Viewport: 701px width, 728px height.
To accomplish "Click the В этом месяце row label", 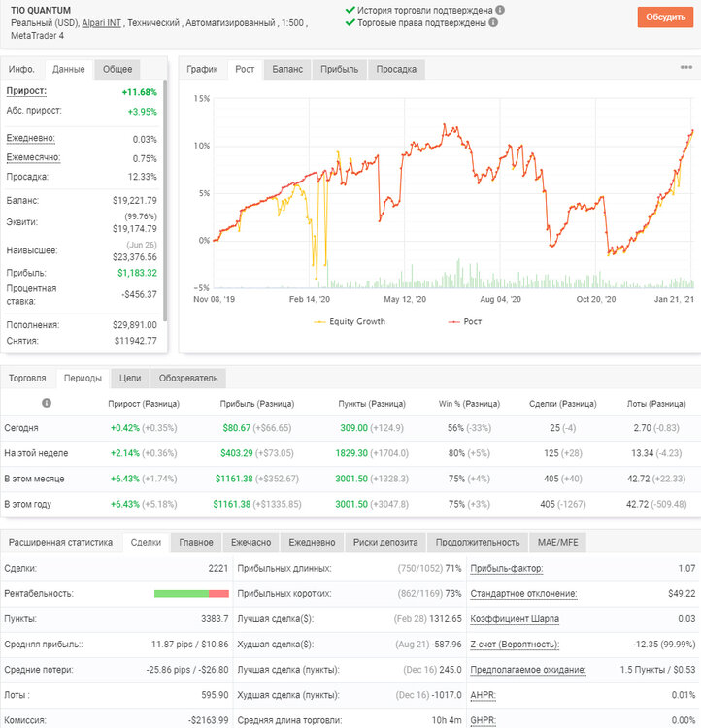I will pos(34,479).
